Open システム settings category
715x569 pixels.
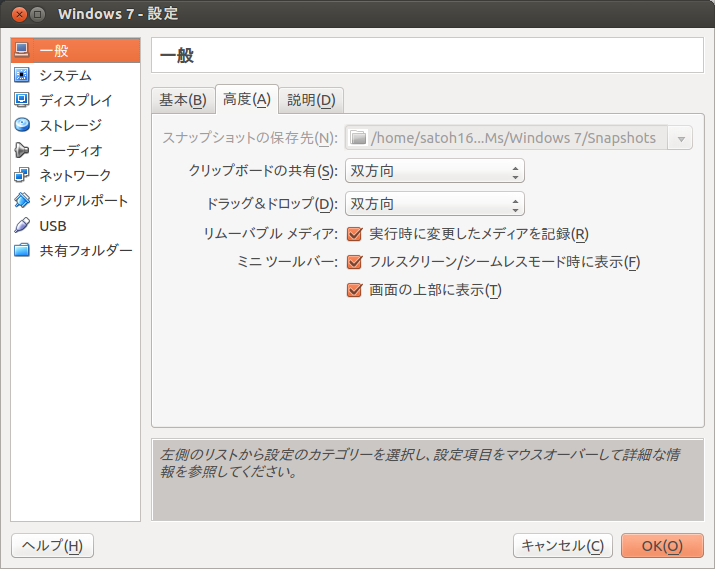tap(75, 75)
